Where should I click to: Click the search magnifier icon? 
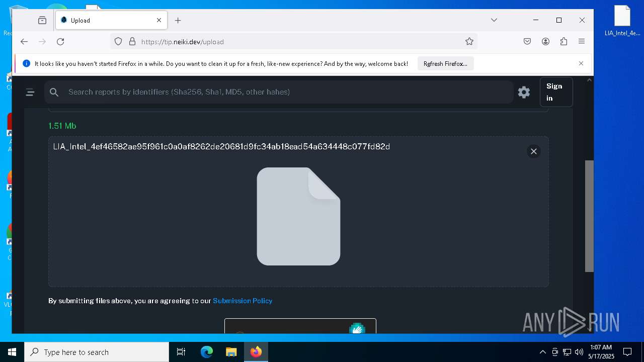[54, 92]
